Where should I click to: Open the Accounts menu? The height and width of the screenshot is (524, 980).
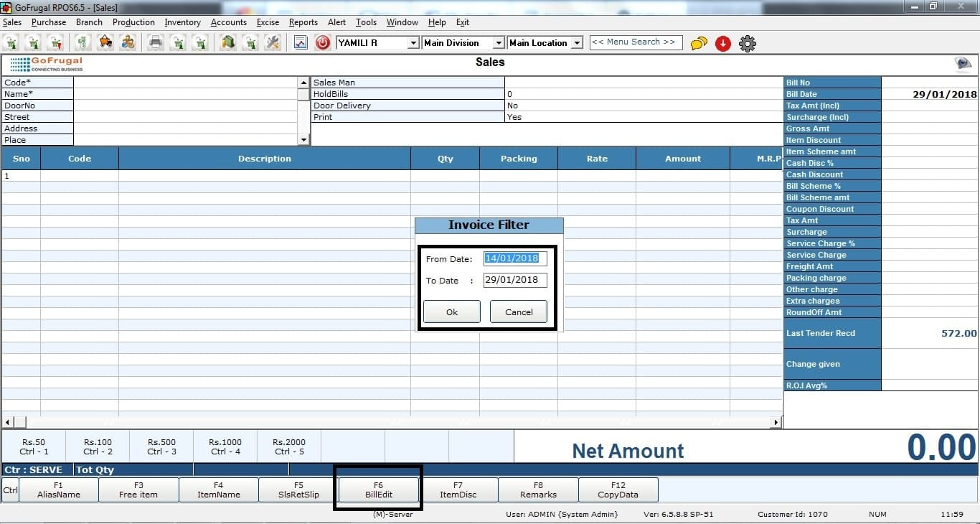(x=229, y=22)
